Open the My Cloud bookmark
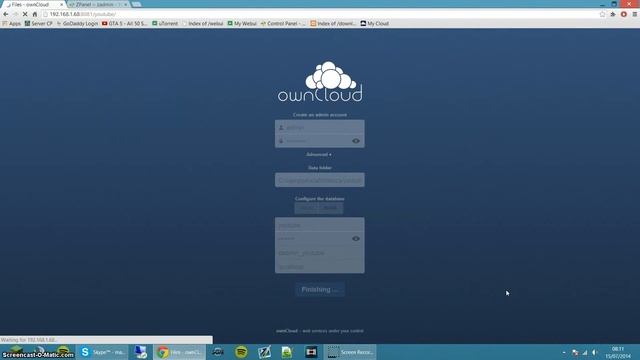Image resolution: width=640 pixels, height=360 pixels. pos(375,24)
